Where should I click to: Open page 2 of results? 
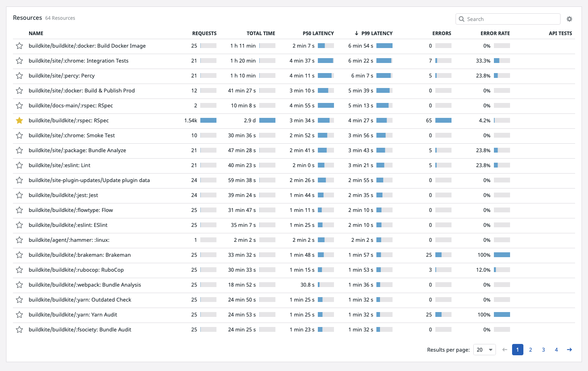(530, 350)
